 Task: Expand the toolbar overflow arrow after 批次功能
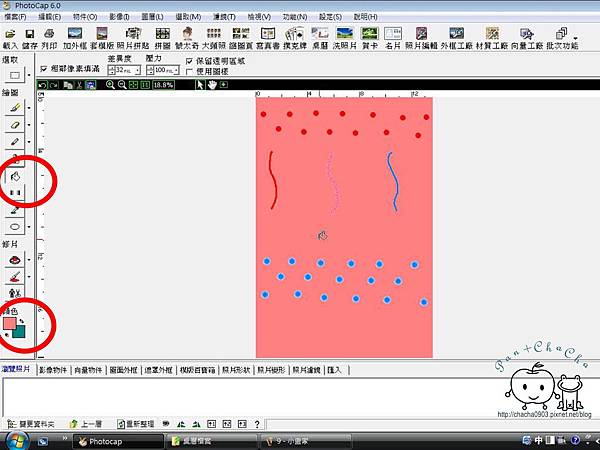tap(575, 38)
